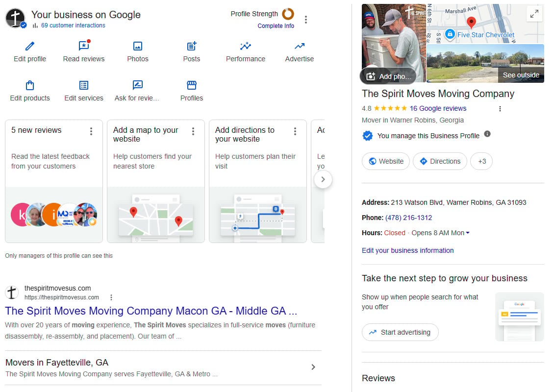Open street view outside thumbnail
The width and height of the screenshot is (554, 392).
click(485, 64)
